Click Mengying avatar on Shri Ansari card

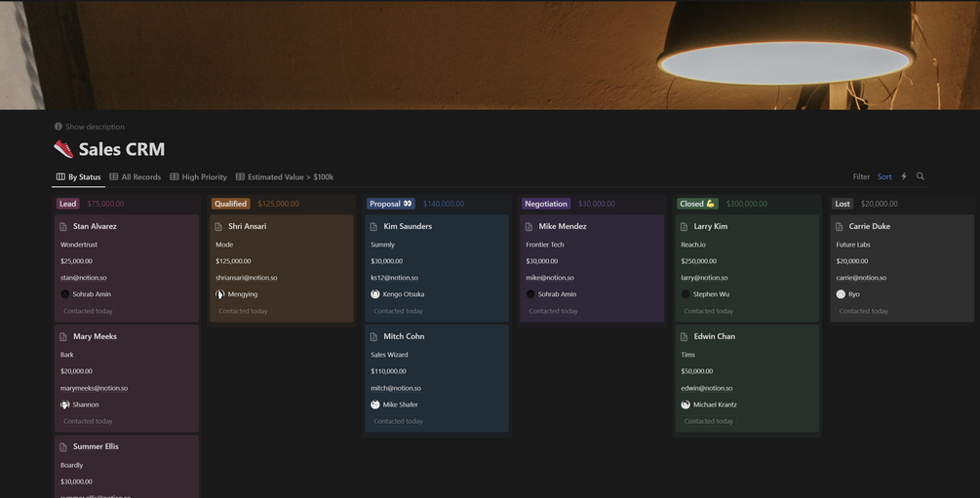[x=220, y=294]
